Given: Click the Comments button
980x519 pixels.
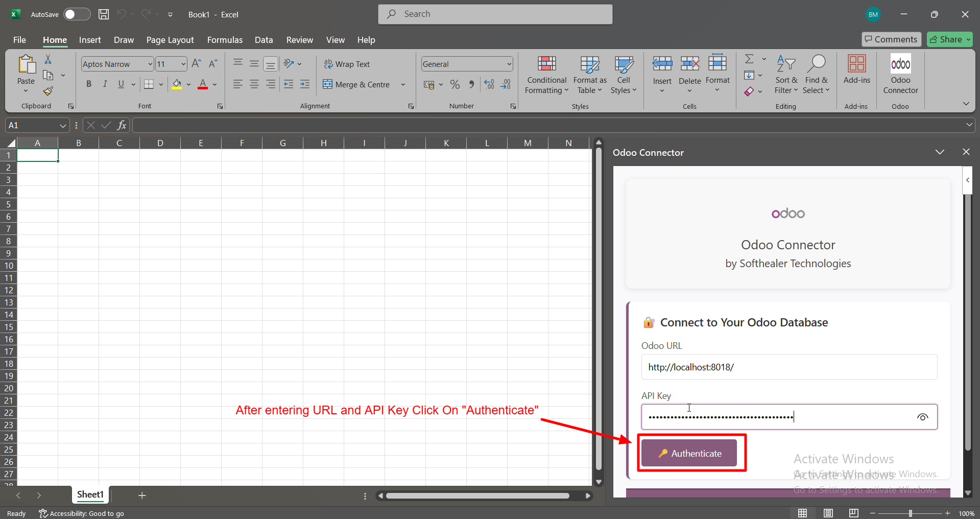Looking at the screenshot, I should [891, 39].
